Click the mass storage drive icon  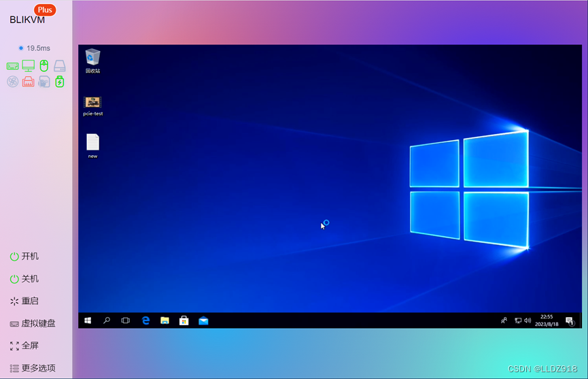point(60,66)
